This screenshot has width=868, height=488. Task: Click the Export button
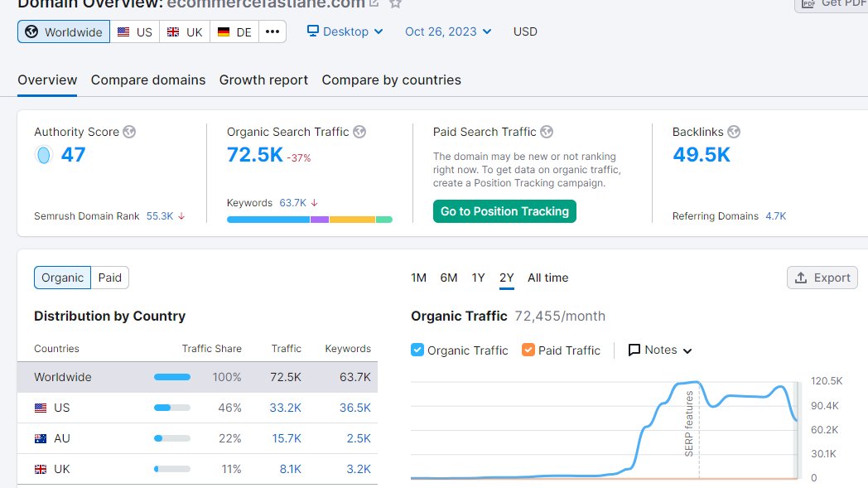point(822,278)
